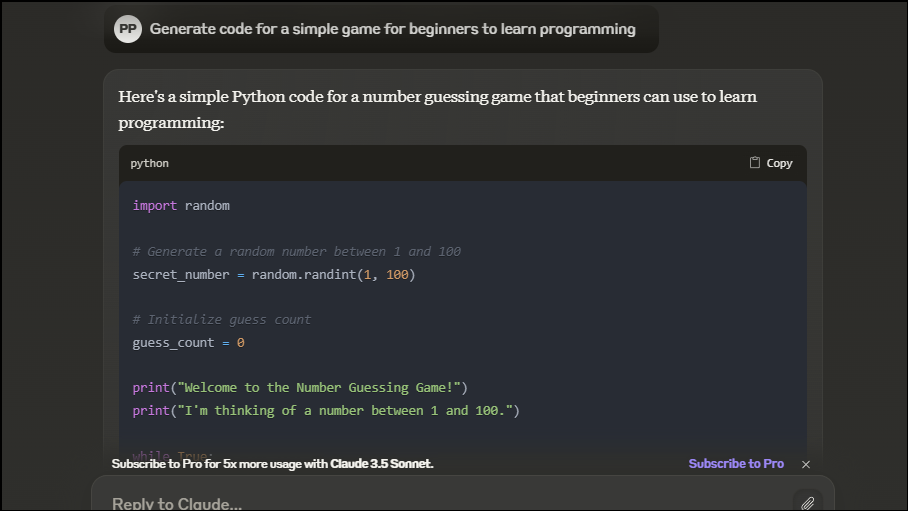The width and height of the screenshot is (908, 511).
Task: Click the partially hidden while True line
Action: pos(173,456)
